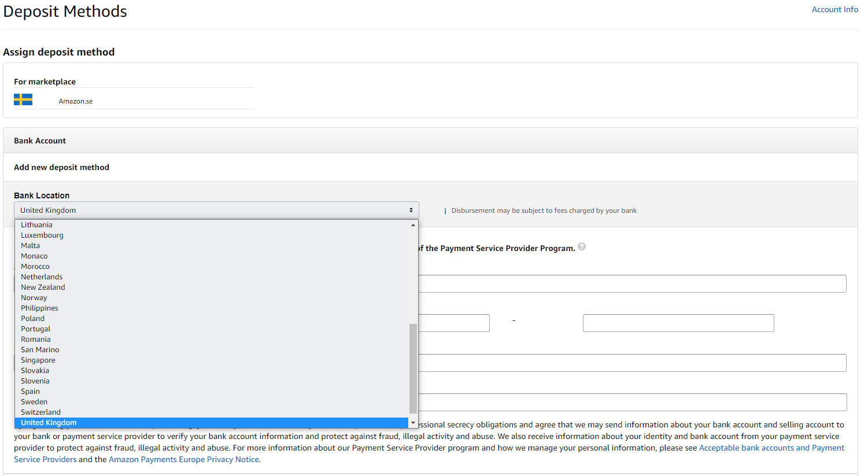Select Norway from the list
This screenshot has height=476, width=868.
(212, 298)
